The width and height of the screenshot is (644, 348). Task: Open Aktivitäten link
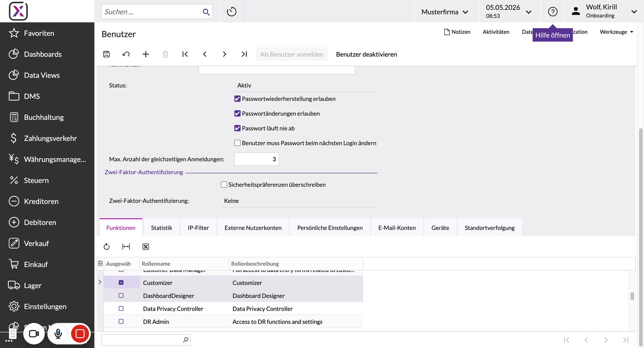click(x=496, y=32)
